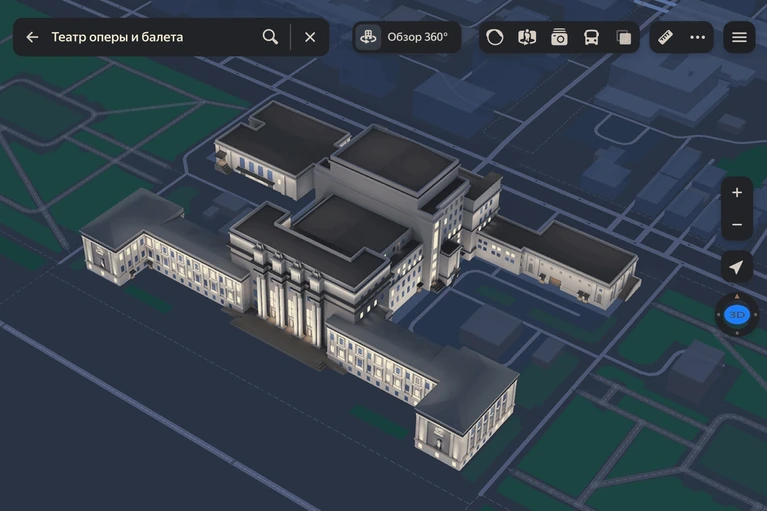Zoom in with the plus button
Viewport: 767px width, 511px height.
(x=737, y=193)
